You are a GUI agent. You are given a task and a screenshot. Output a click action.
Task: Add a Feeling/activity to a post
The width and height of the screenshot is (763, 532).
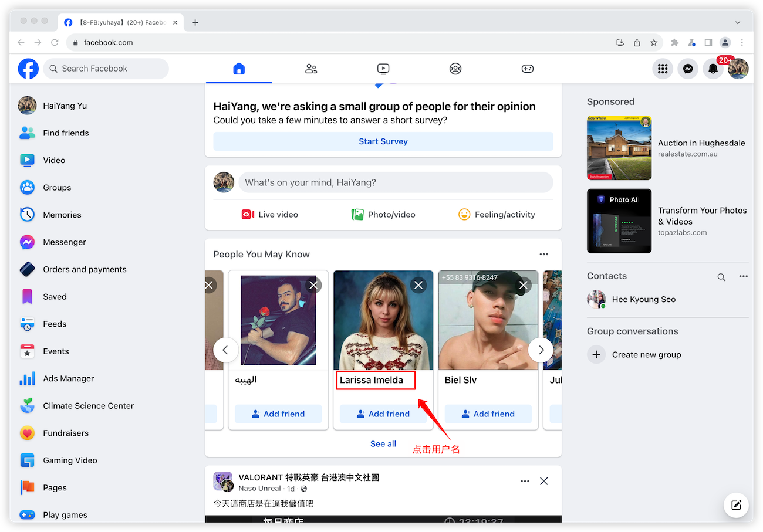pyautogui.click(x=497, y=214)
